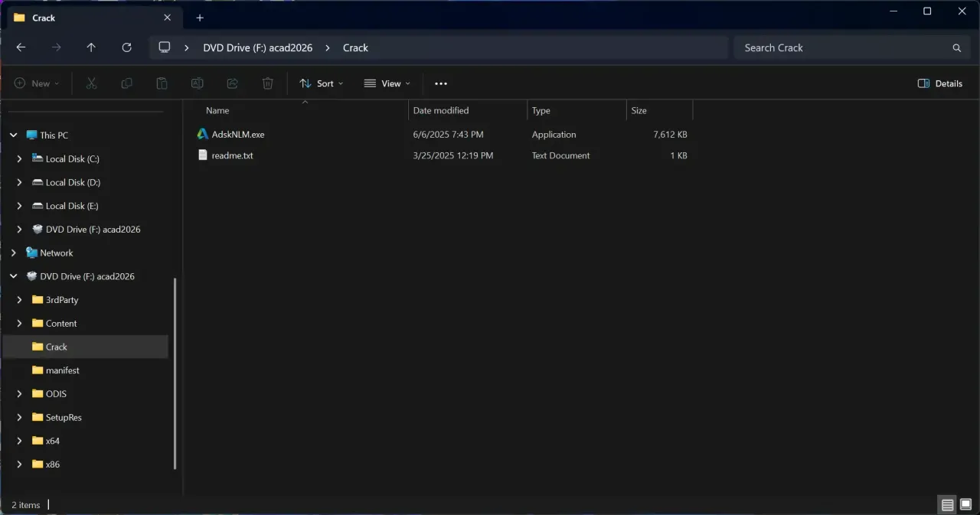Screen dimensions: 980x515
Task: Expand the x64 folder node
Action: pyautogui.click(x=20, y=441)
